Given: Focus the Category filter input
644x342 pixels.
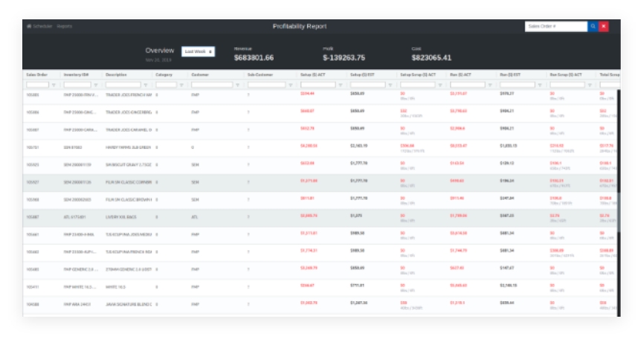Looking at the screenshot, I should pyautogui.click(x=167, y=85).
